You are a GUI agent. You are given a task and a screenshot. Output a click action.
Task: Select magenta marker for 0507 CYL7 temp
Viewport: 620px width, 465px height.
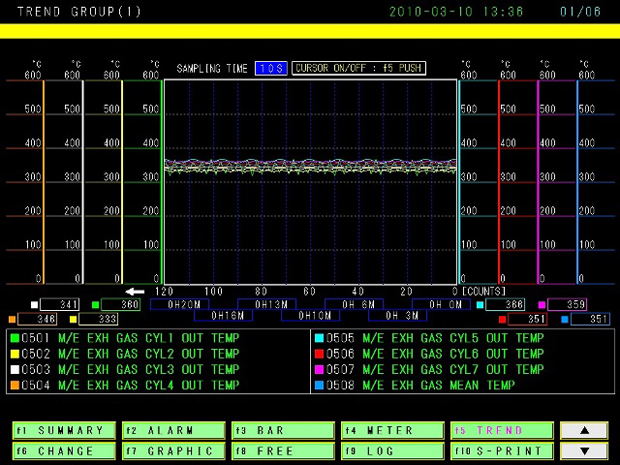click(x=318, y=369)
